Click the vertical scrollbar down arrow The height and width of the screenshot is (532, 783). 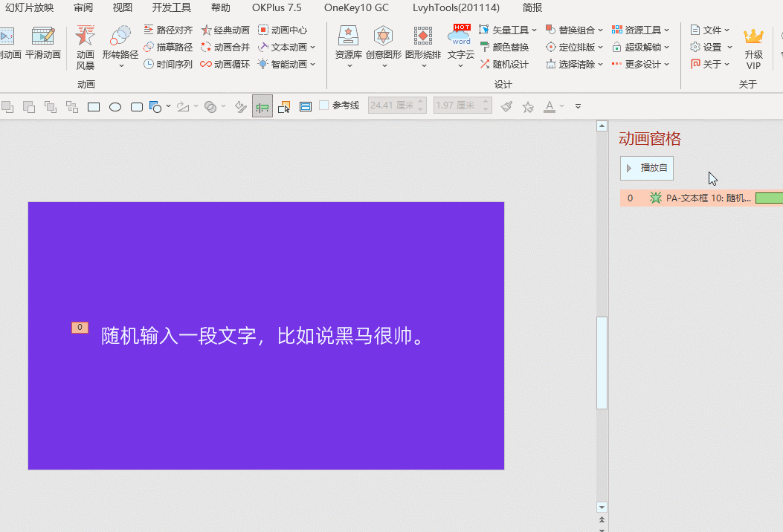point(602,507)
